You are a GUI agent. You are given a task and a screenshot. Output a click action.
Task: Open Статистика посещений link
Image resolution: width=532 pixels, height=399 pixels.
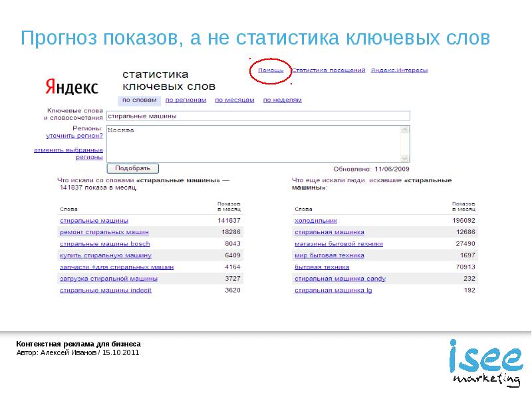point(329,70)
